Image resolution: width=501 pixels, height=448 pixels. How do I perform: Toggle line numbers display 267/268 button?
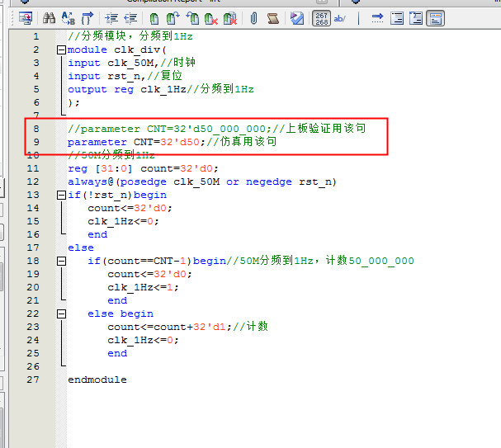[321, 18]
